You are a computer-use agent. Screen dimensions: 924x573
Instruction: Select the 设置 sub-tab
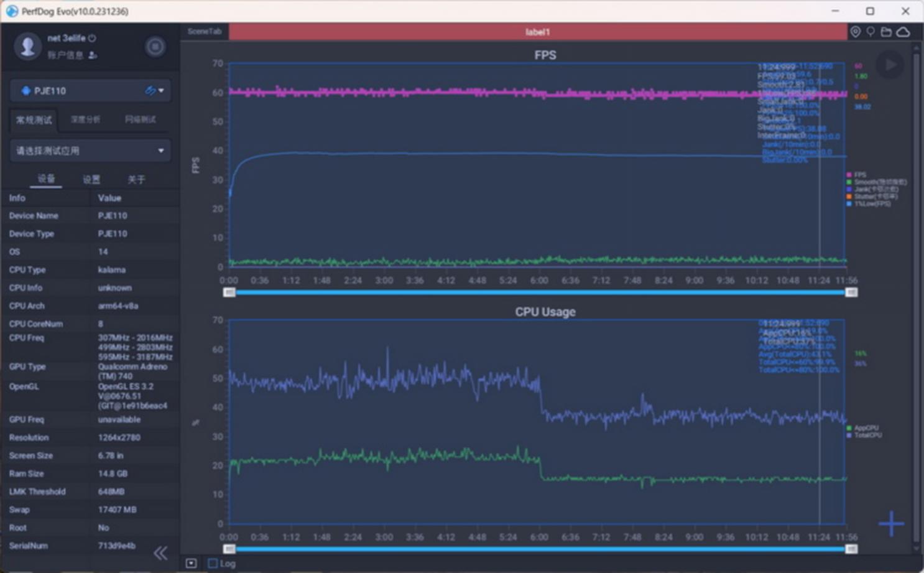click(91, 179)
